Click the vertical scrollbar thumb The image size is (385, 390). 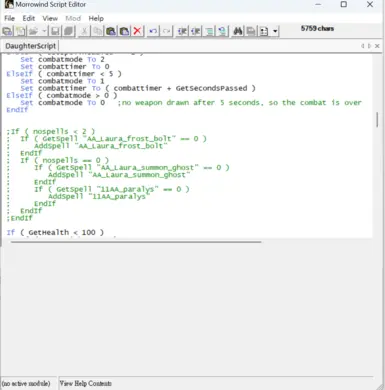377,119
